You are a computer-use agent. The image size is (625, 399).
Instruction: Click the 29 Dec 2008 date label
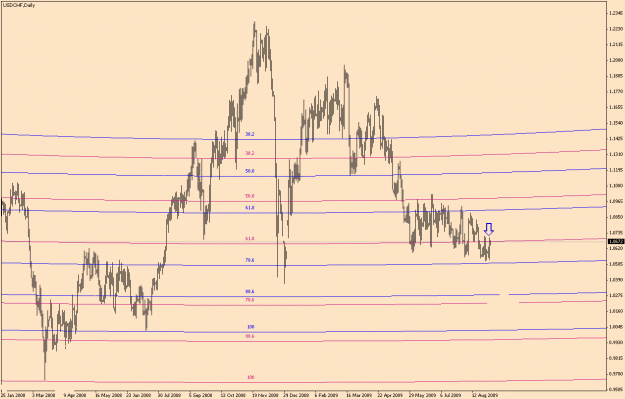point(296,395)
